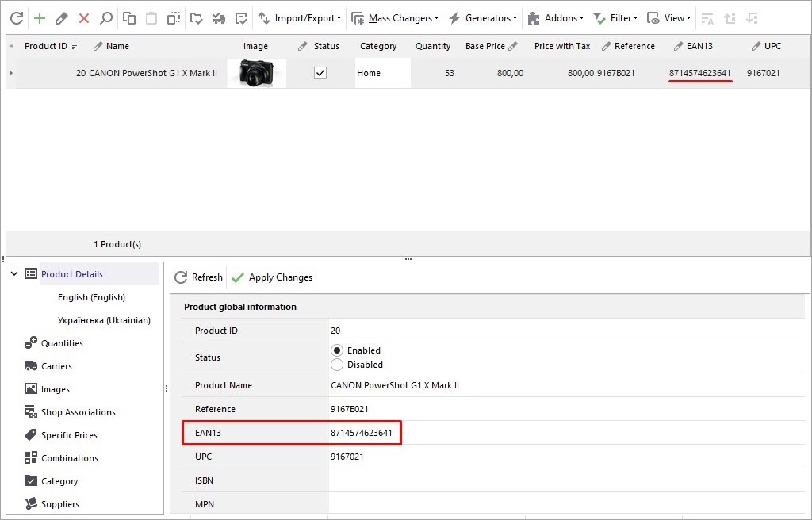Open the Mass Changers dropdown
The image size is (812, 520).
point(395,18)
